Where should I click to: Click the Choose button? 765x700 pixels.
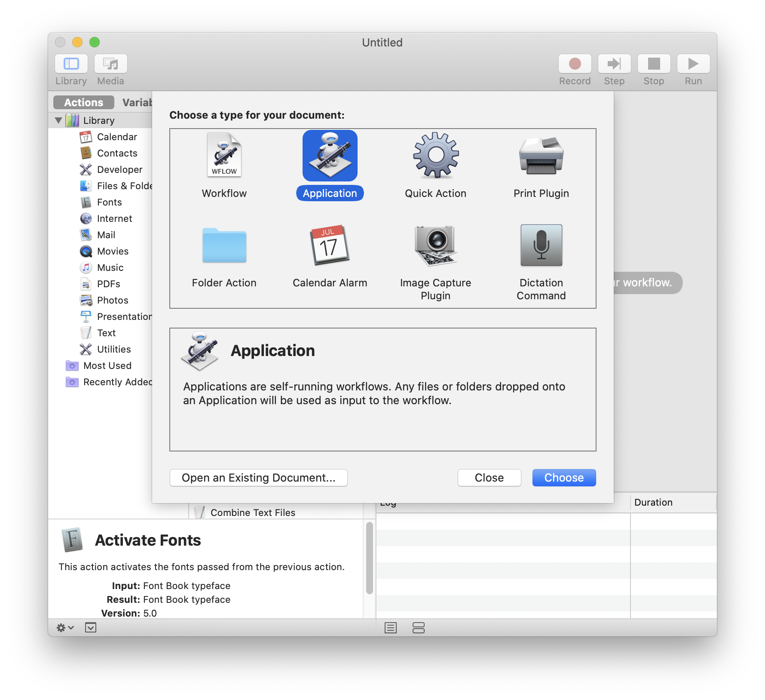click(564, 478)
